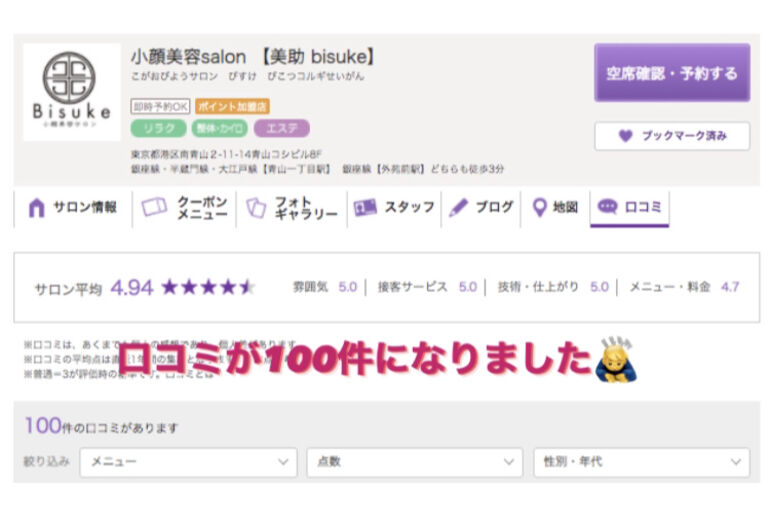The image size is (770, 510).
Task: Click the 接客サービス 5.0 rating
Action: click(427, 287)
